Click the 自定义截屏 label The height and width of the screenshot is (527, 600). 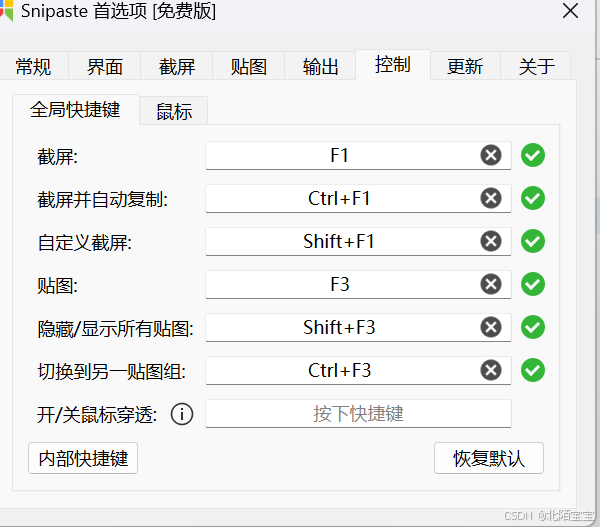point(85,243)
